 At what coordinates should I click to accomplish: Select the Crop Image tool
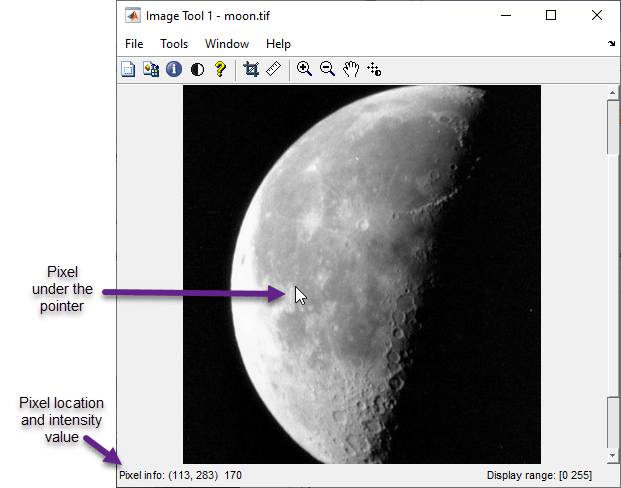(251, 69)
